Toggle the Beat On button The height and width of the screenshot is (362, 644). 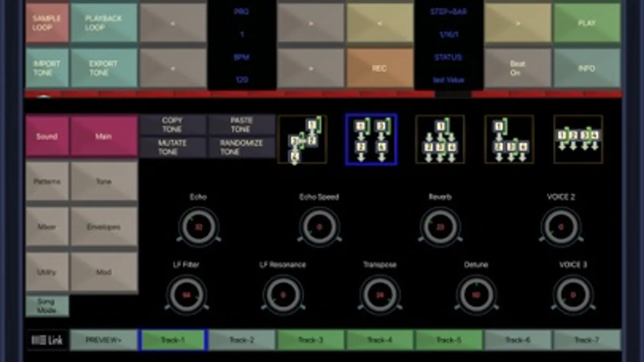pyautogui.click(x=518, y=68)
